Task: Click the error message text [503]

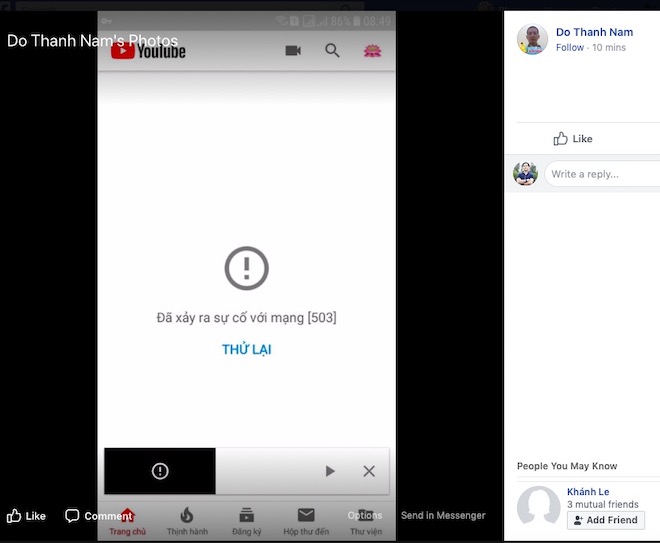Action: (247, 317)
